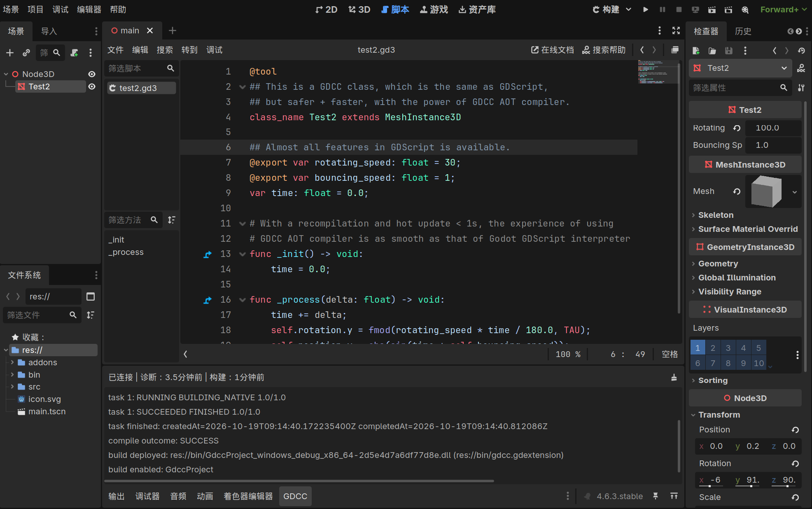Open 在线文档 link
The image size is (812, 509).
pos(553,50)
